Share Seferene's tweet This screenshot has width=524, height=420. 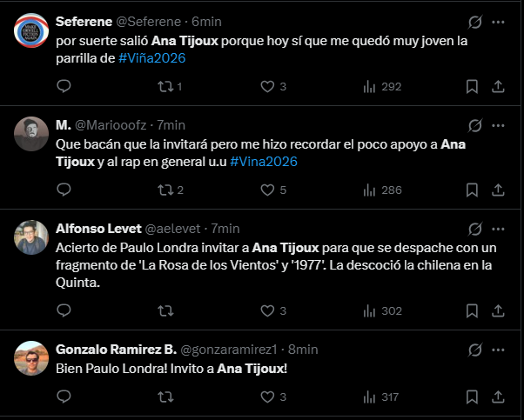499,86
